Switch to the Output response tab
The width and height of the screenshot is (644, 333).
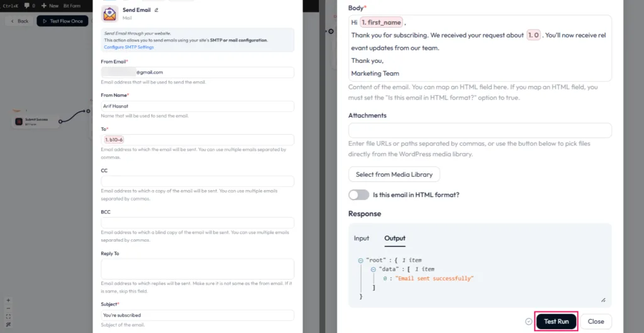(395, 238)
